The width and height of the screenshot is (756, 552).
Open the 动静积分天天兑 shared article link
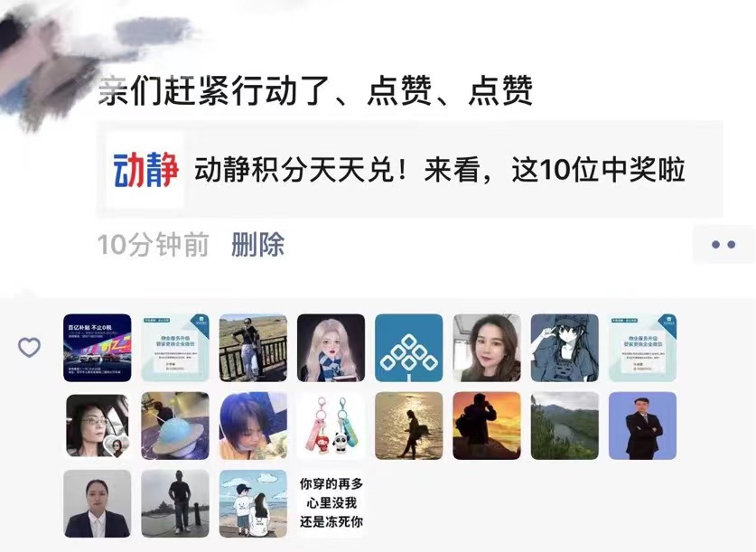pos(409,170)
